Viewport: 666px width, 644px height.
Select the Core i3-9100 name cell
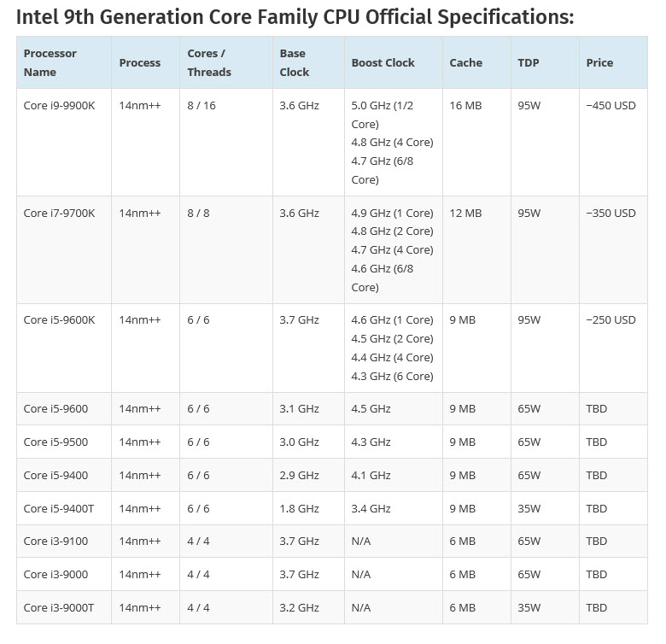point(55,542)
